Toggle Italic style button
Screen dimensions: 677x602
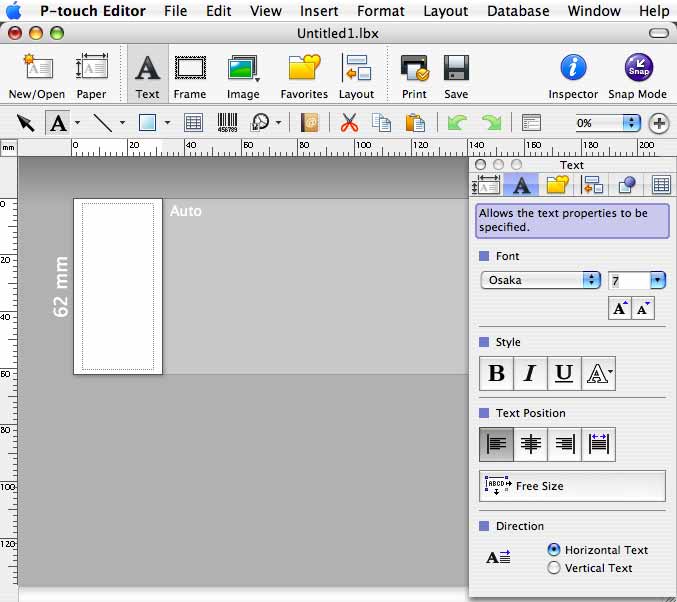[530, 374]
